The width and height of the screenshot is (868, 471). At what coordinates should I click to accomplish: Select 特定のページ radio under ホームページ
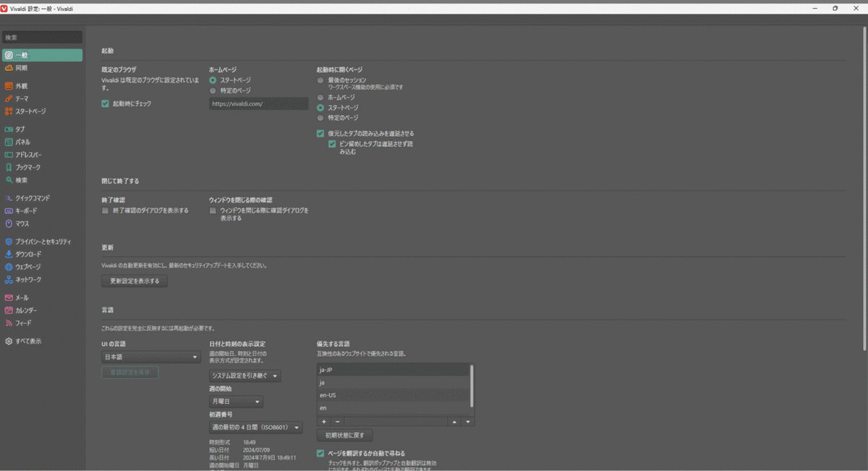[213, 91]
